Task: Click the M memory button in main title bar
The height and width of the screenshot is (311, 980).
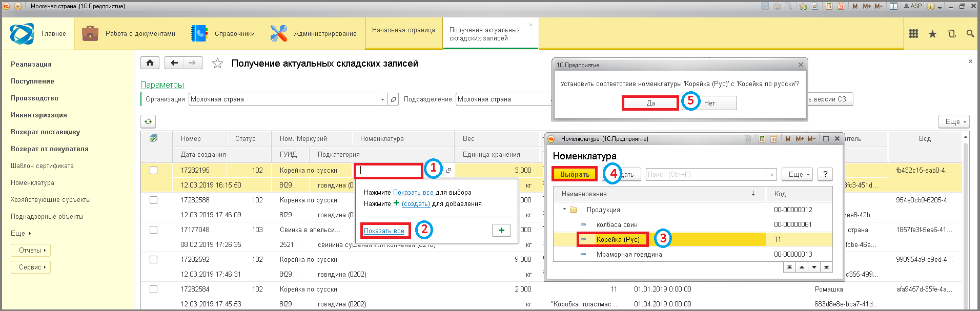Action: pos(855,6)
